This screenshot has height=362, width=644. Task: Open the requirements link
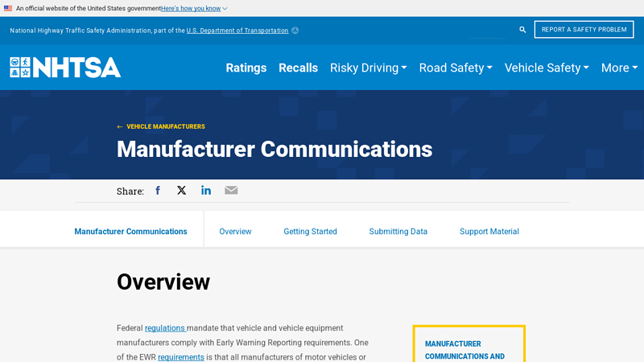(180, 357)
